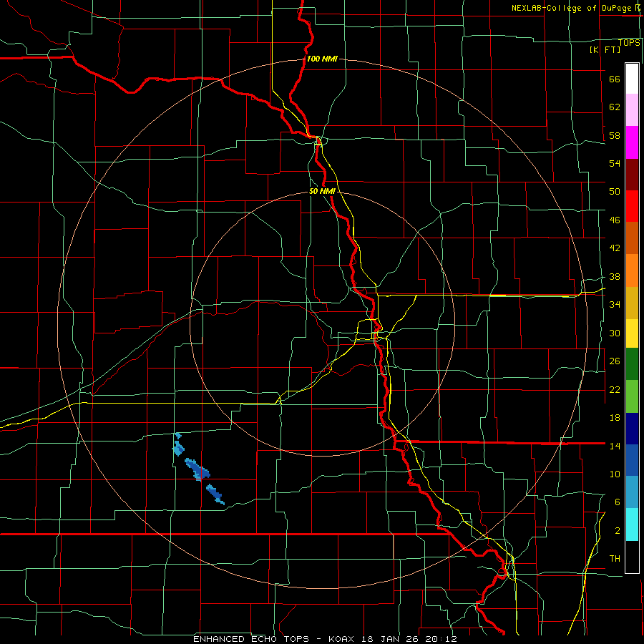Click the '14' legend value
This screenshot has width=644, height=644.
(615, 446)
